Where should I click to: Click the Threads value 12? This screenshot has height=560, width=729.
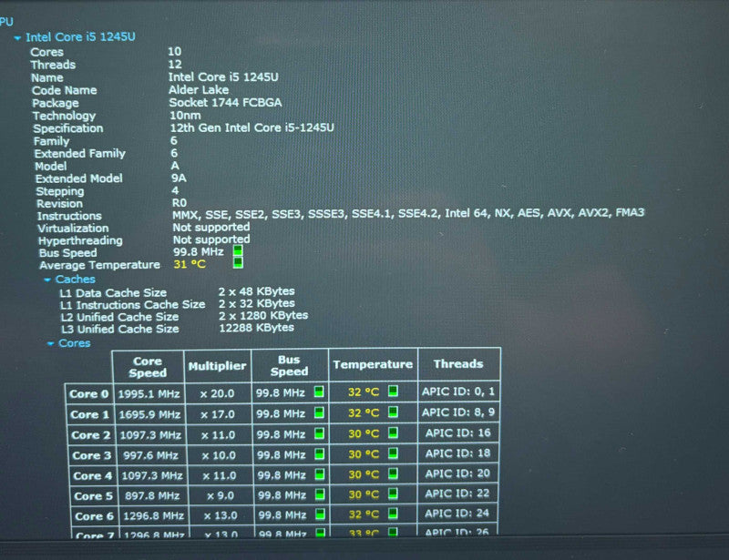click(175, 65)
